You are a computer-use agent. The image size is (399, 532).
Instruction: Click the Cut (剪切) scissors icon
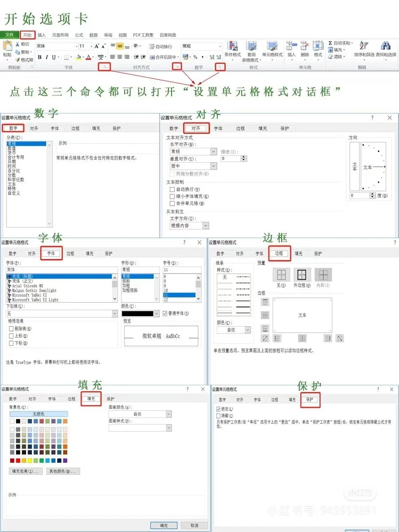(x=18, y=44)
